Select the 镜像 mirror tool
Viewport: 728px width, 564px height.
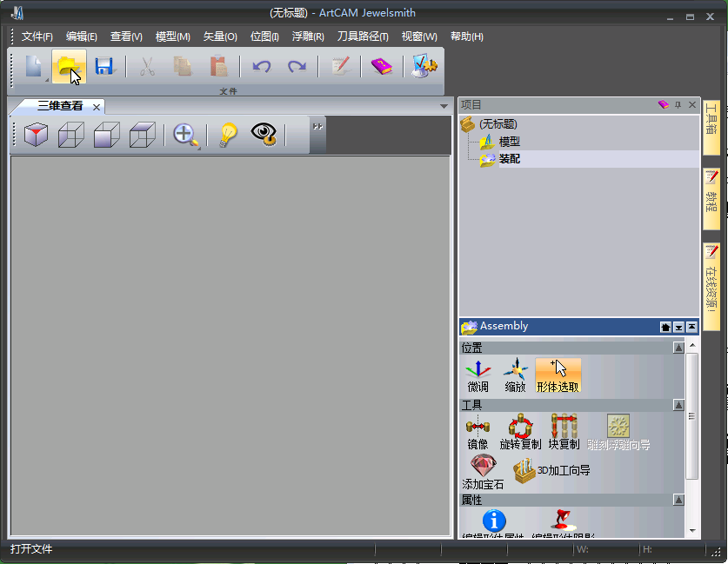point(478,430)
